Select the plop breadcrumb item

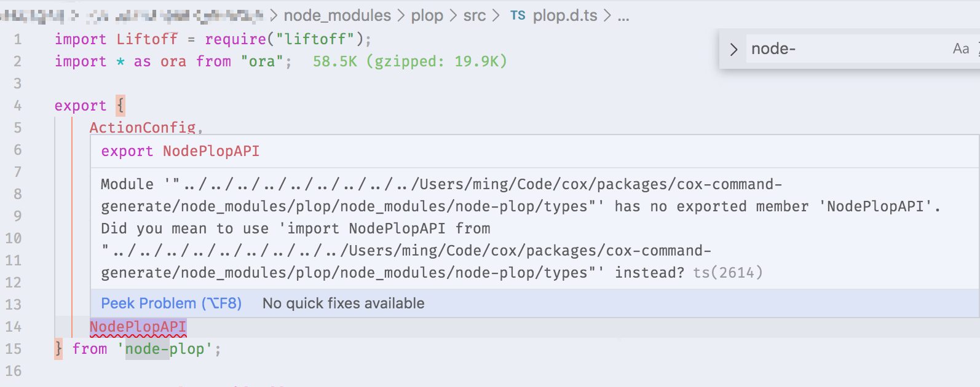pyautogui.click(x=427, y=15)
